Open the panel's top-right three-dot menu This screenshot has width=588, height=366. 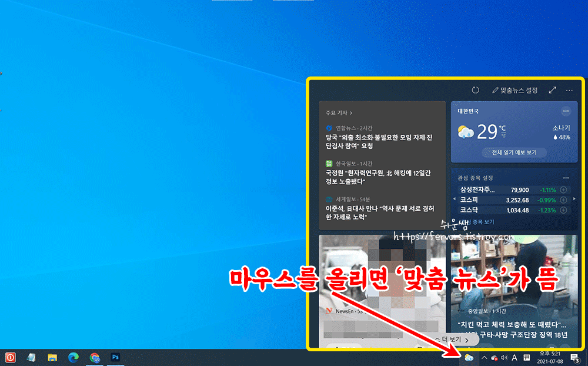click(569, 90)
